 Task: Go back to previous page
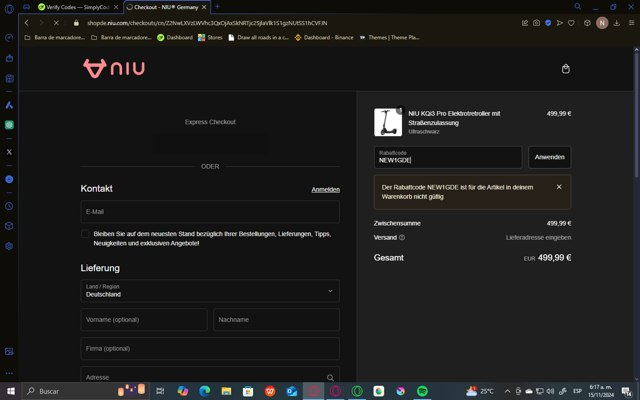click(x=27, y=23)
